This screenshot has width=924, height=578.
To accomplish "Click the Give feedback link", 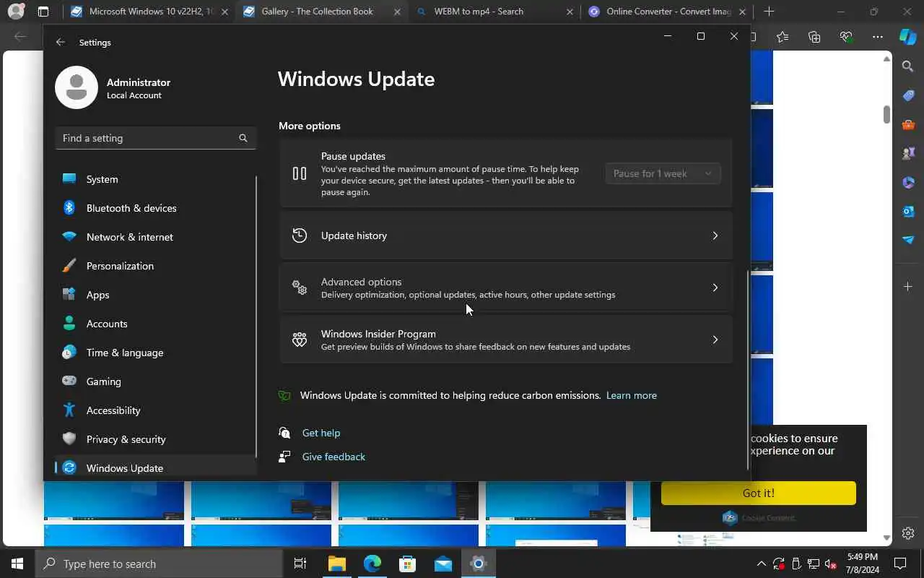I will [x=334, y=457].
